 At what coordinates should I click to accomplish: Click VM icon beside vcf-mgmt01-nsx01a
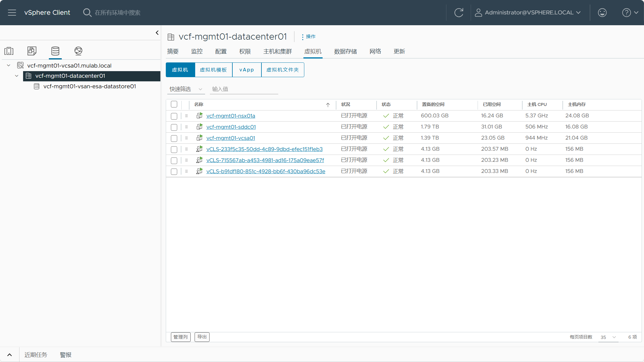199,115
